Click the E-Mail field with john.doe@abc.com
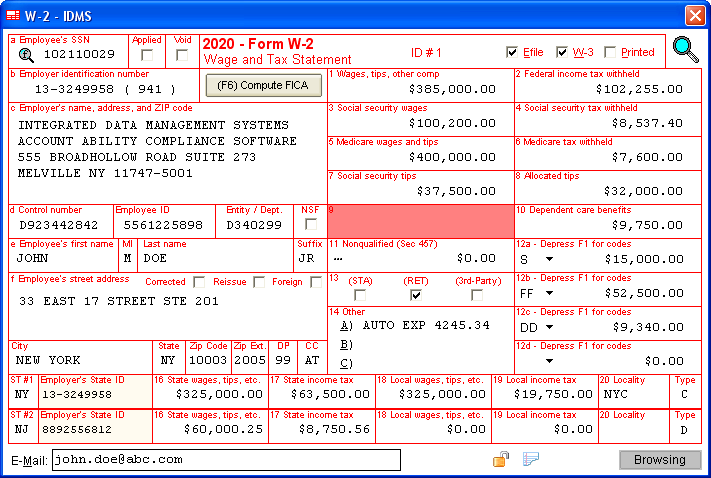 [226, 460]
